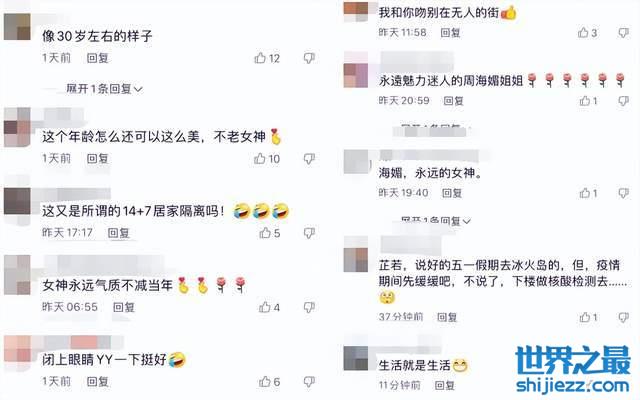
Task: Dislike the '像30岁左右的样子' comment
Action: click(309, 58)
